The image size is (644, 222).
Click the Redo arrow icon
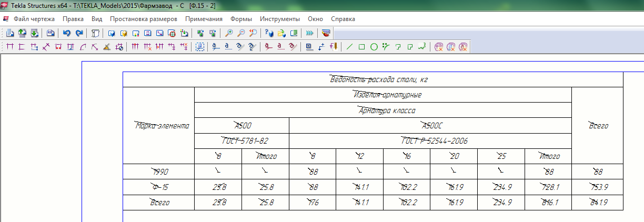click(79, 33)
